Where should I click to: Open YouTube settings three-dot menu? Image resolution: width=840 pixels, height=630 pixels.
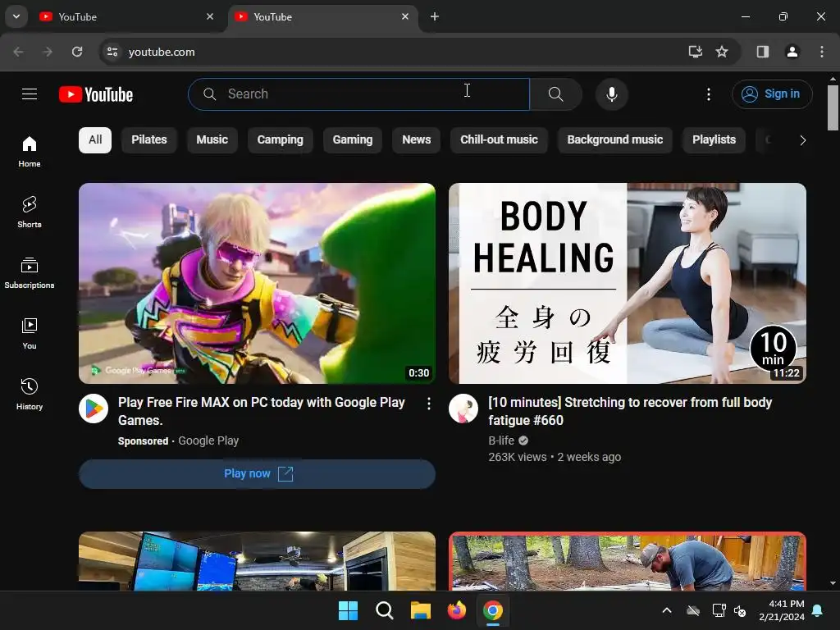click(708, 94)
